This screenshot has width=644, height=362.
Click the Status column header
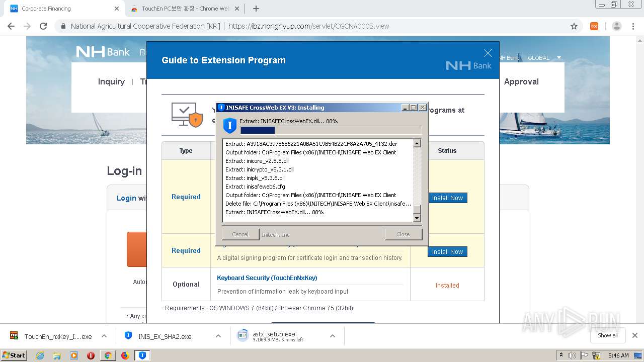pyautogui.click(x=447, y=151)
